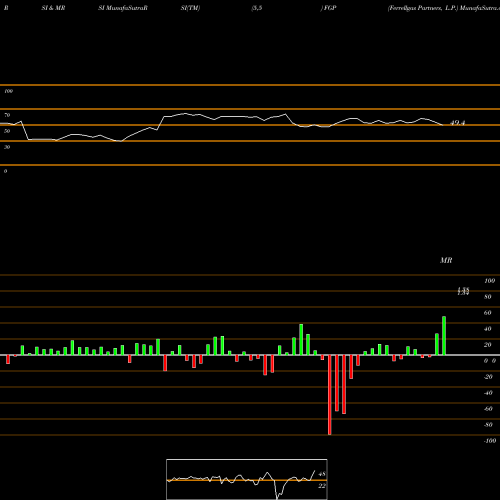500x500 pixels.
Task: Click the 50 level label on RSI axis
Action: coord(7,131)
